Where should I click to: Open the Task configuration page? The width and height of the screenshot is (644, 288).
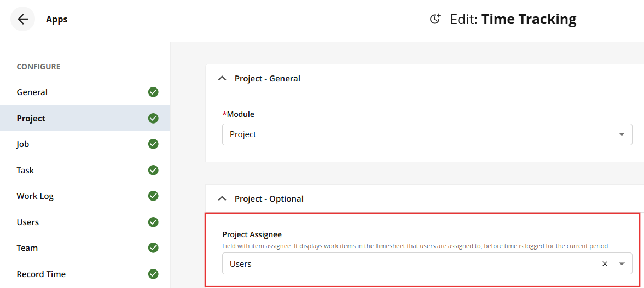85,170
